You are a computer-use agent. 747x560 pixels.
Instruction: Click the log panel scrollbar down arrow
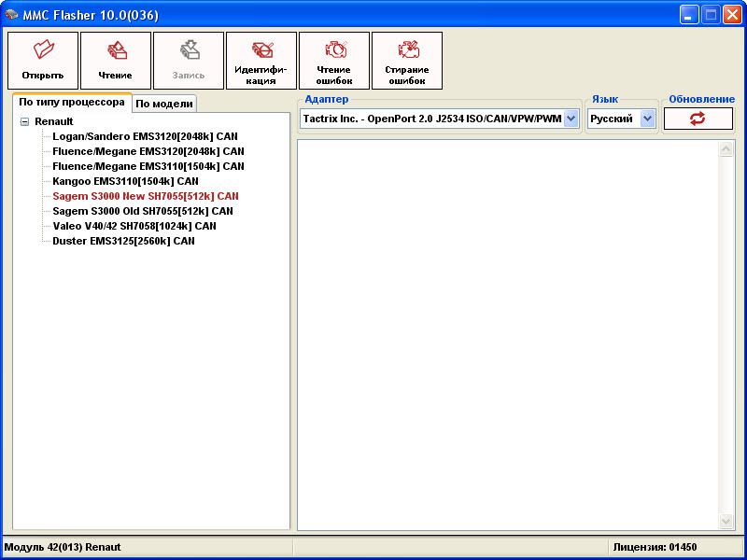[x=726, y=521]
